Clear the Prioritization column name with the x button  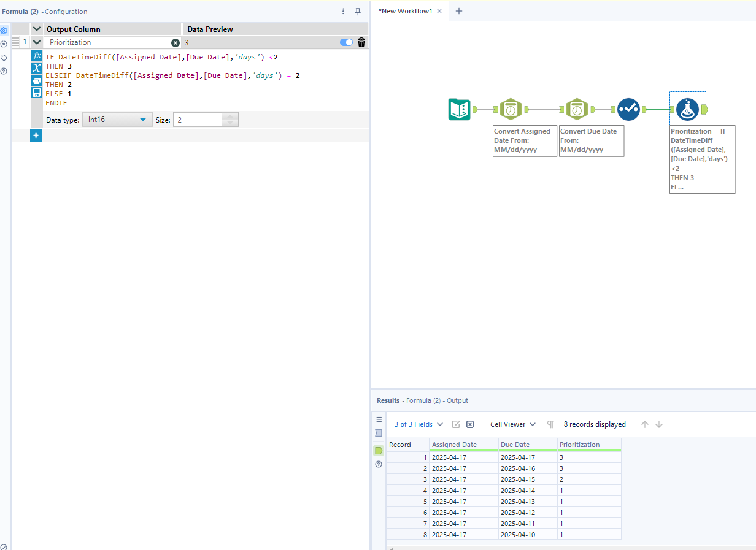pos(175,42)
